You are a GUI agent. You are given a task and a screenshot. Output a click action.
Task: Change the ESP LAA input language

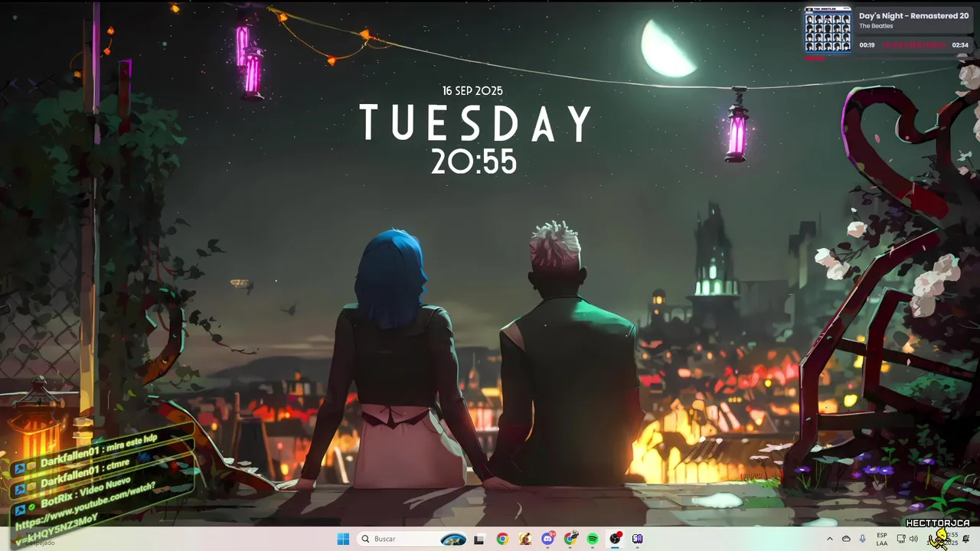tap(882, 539)
